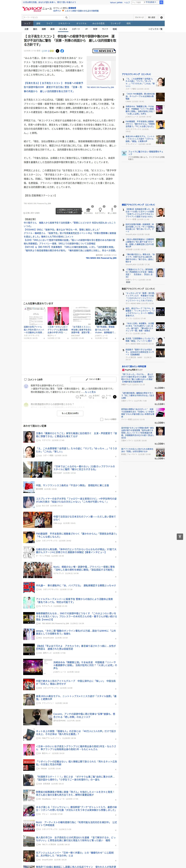Open the トップ tab
The height and width of the screenshot is (868, 186).
[x=27, y=24]
